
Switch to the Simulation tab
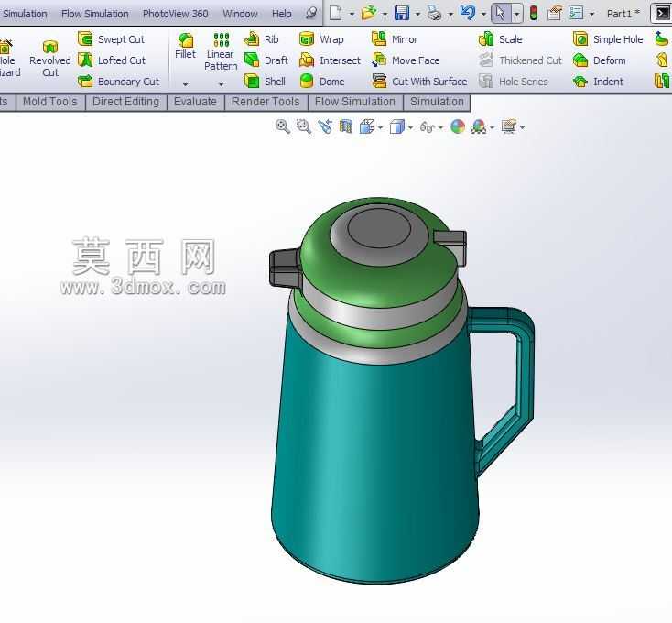coord(437,102)
